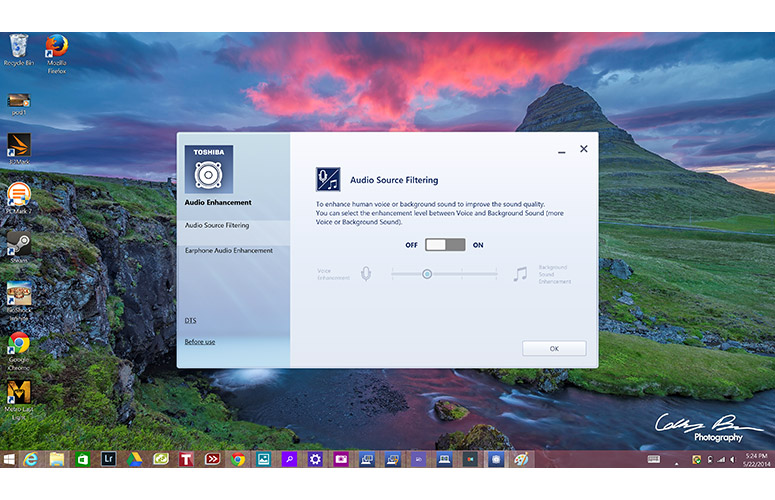Click the microphone Voice Enhancement icon
Viewport: 775px width, 500px height.
pos(366,274)
